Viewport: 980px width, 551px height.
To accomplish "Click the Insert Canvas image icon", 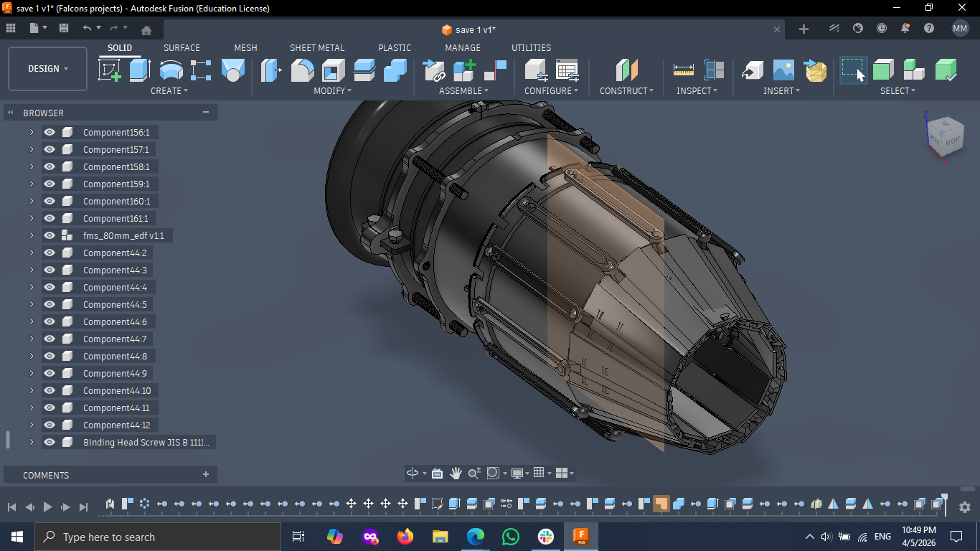I will (x=783, y=70).
